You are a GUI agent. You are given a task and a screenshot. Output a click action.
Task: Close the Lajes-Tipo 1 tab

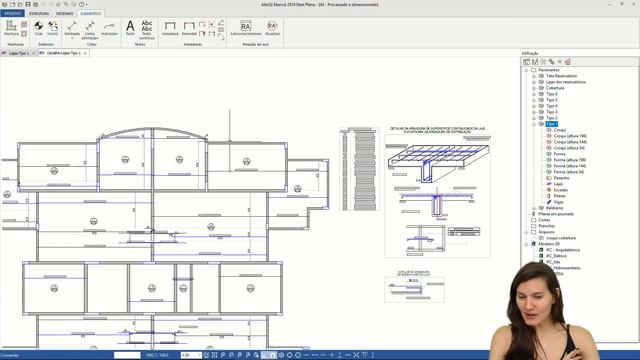tap(33, 53)
